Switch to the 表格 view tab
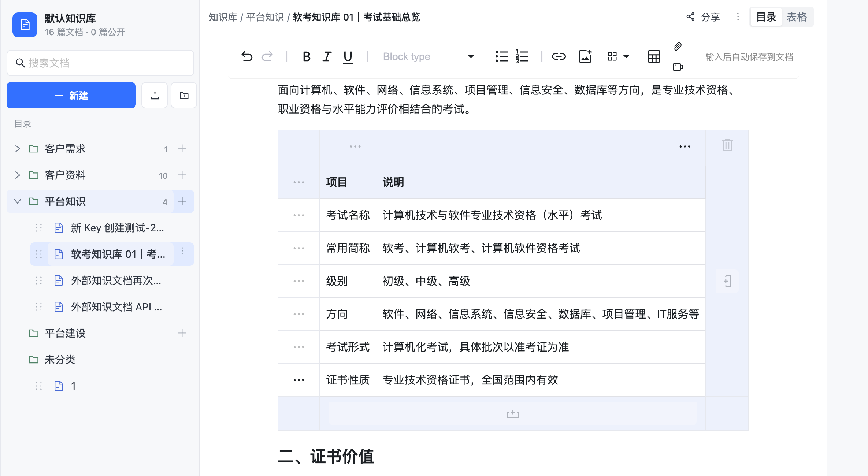 coord(797,17)
